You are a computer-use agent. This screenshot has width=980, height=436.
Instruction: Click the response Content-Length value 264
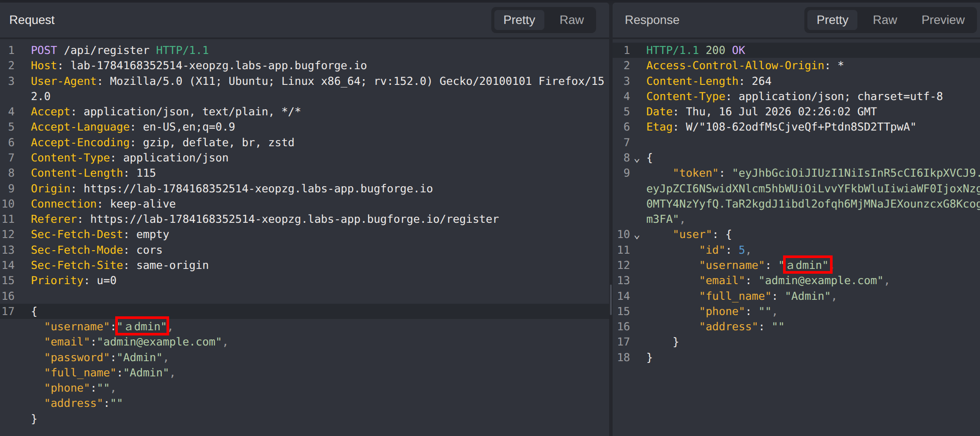click(761, 81)
